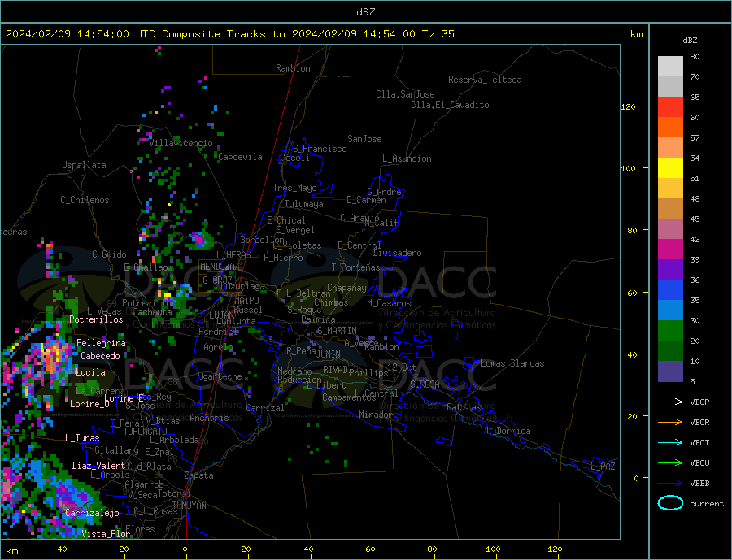
Task: Click the Carrizalejo white label
Action: tap(92, 513)
